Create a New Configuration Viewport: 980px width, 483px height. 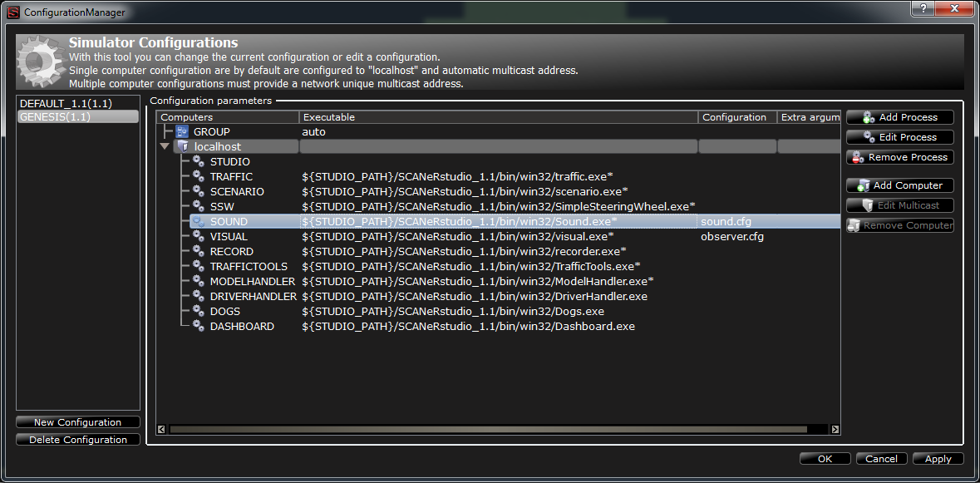click(77, 421)
